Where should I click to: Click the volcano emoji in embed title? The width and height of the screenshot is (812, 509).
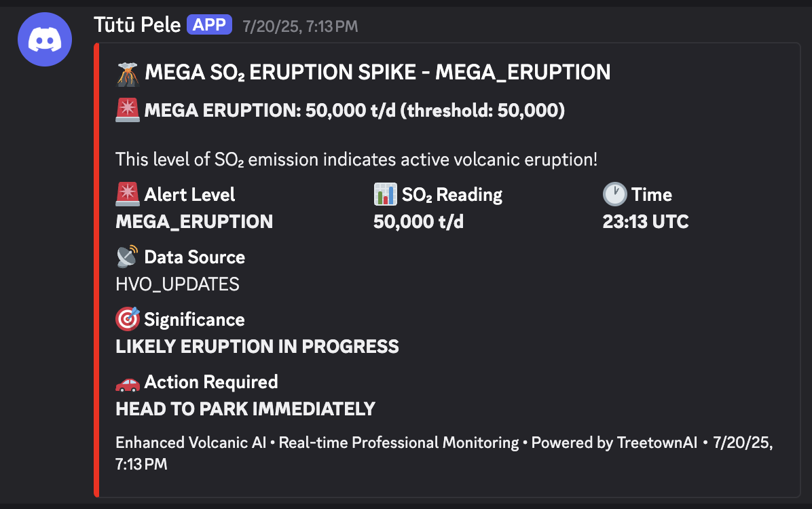click(x=128, y=73)
